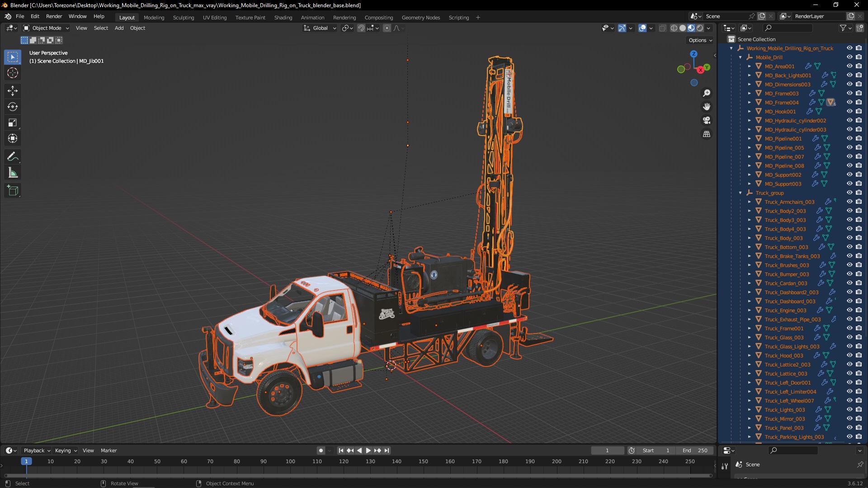This screenshot has height=488, width=868.
Task: Expand the Truck_Glass_003 tree item
Action: coord(750,338)
